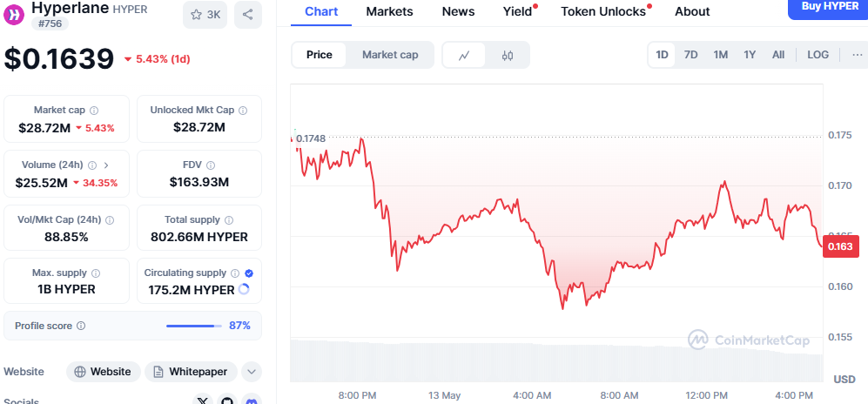
Task: Click the FDV info icon
Action: [x=211, y=165]
